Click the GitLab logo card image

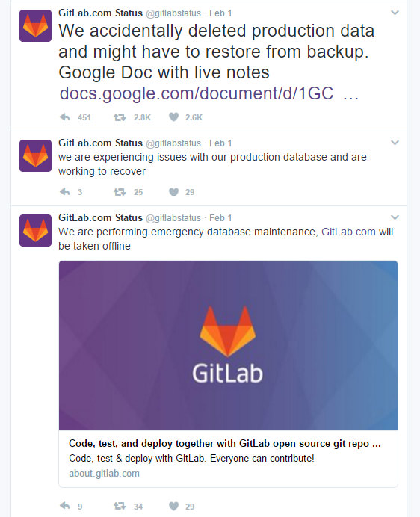coord(229,345)
